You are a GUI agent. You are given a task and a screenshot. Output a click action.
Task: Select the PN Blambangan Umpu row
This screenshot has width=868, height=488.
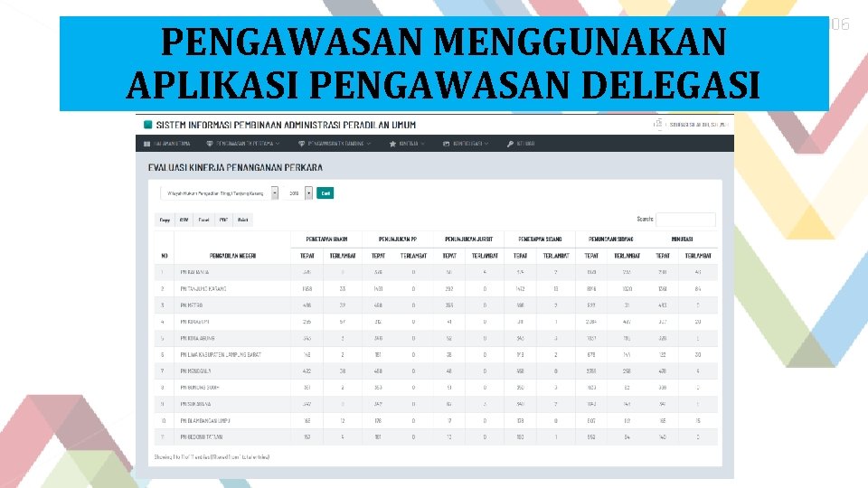click(436, 420)
